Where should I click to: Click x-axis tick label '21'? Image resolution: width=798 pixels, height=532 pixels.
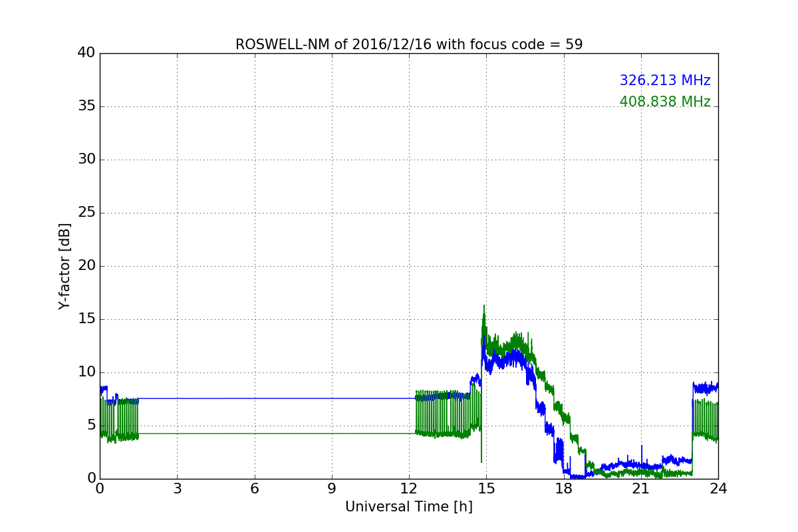coord(641,489)
